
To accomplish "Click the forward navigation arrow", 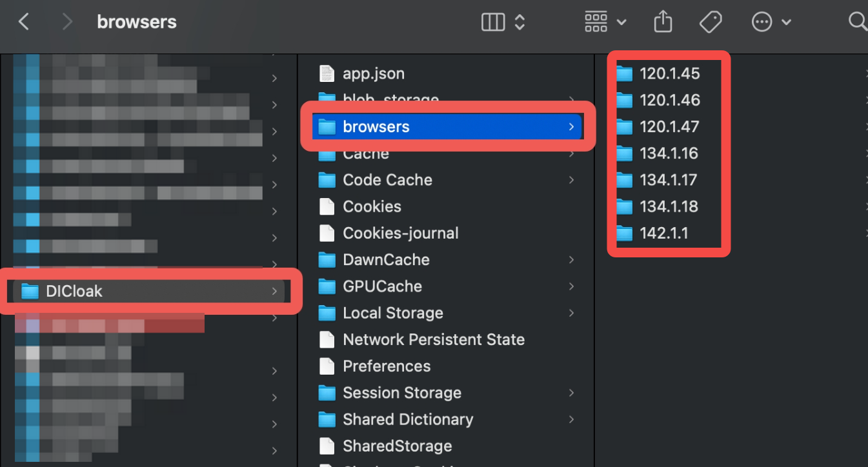I will click(x=66, y=22).
